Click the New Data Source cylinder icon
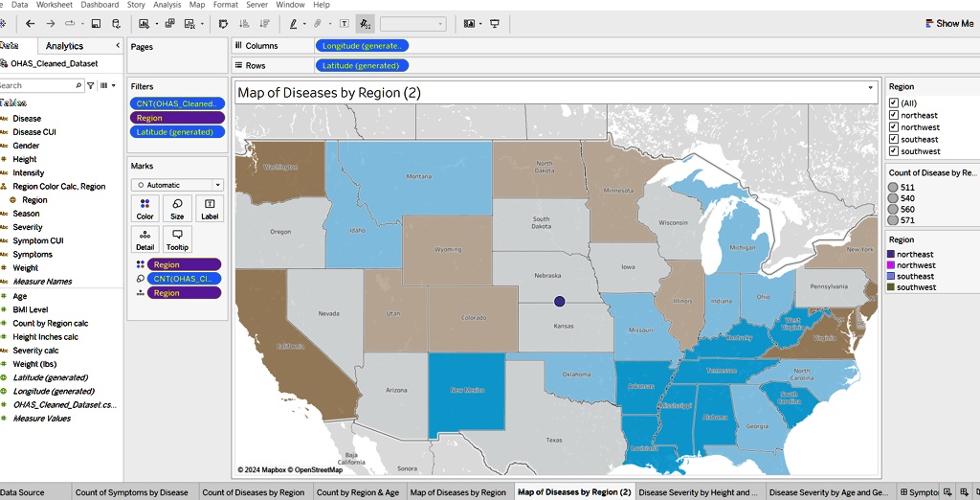 (x=116, y=24)
